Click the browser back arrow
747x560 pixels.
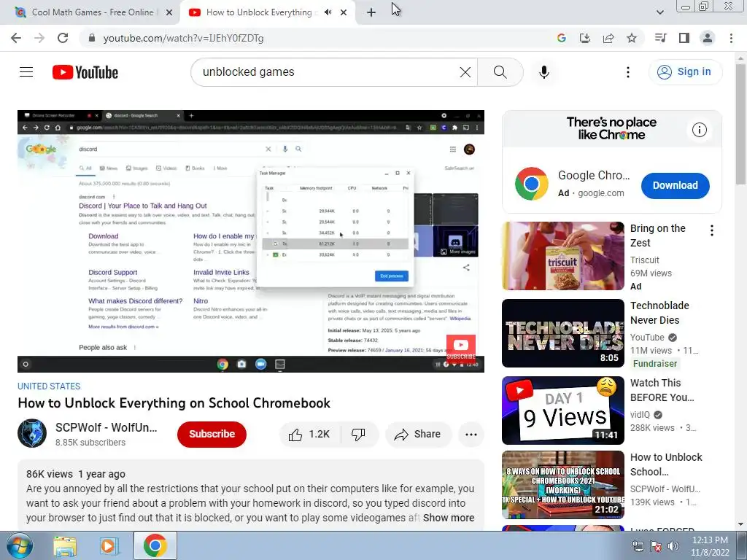(16, 38)
